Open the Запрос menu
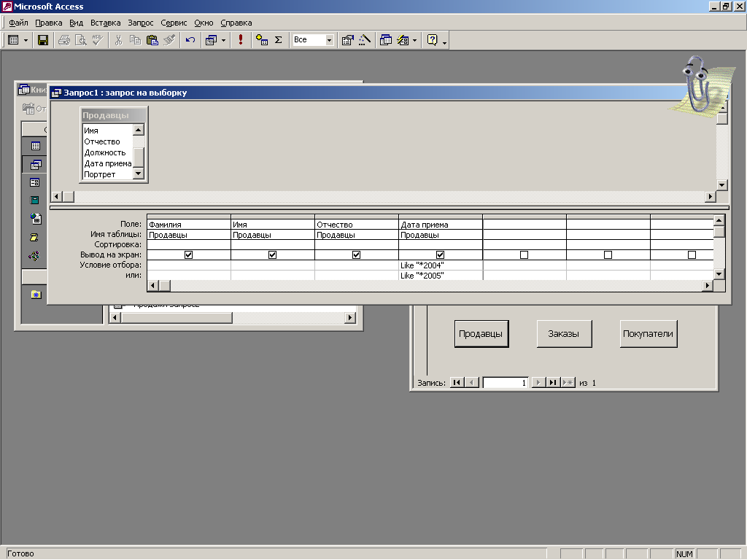The height and width of the screenshot is (560, 747). pyautogui.click(x=141, y=23)
